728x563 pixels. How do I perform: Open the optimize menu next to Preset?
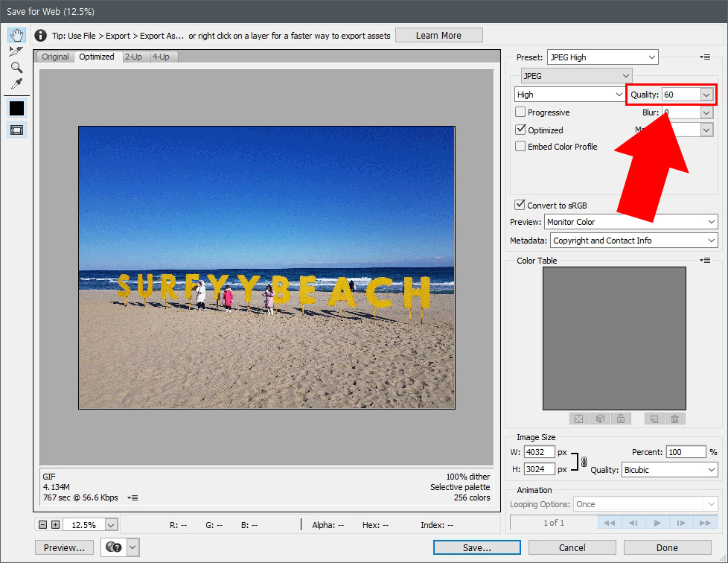[x=705, y=57]
